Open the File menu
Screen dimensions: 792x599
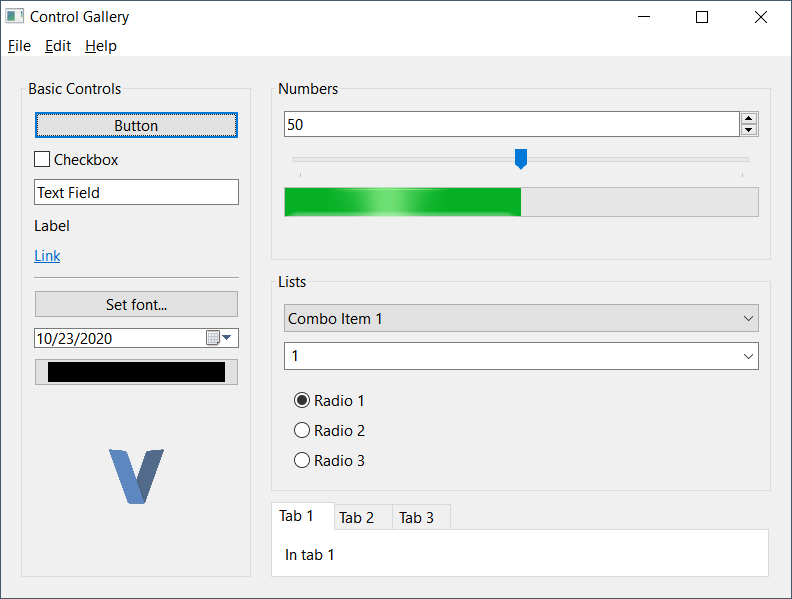[x=19, y=46]
